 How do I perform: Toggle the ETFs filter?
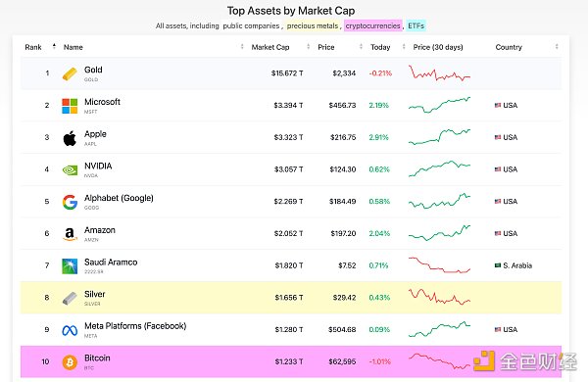click(x=416, y=25)
